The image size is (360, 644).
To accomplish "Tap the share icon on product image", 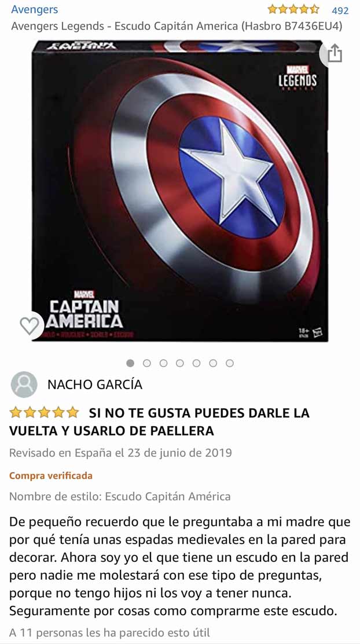I will [335, 53].
